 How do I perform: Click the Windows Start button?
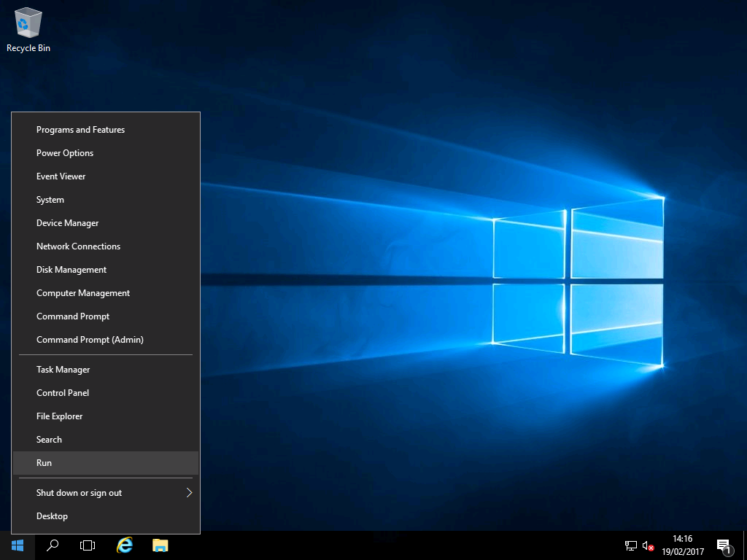18,545
